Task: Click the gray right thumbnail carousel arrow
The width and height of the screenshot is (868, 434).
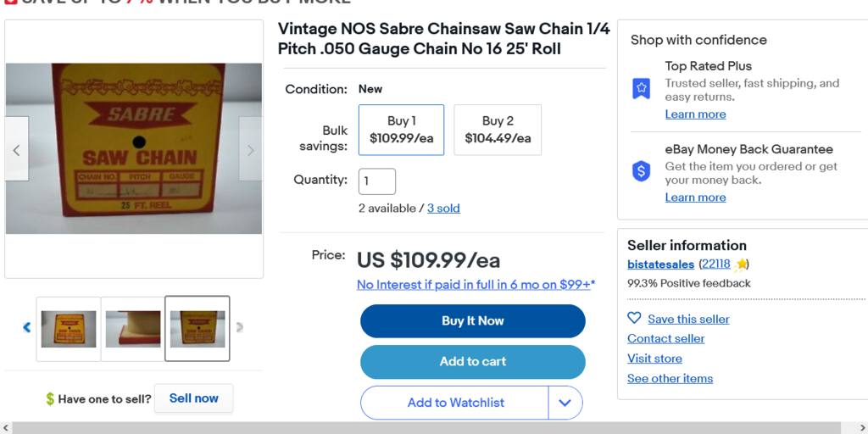Action: [x=240, y=327]
